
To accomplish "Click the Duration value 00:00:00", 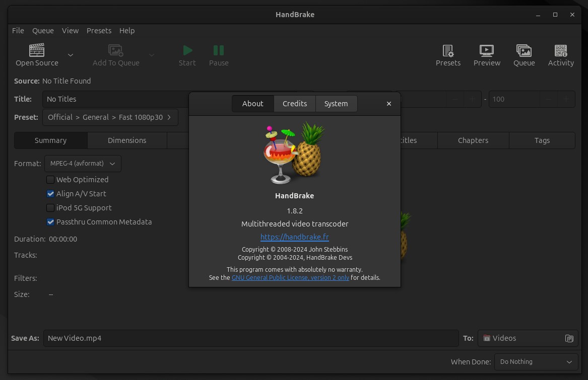I will (63, 239).
